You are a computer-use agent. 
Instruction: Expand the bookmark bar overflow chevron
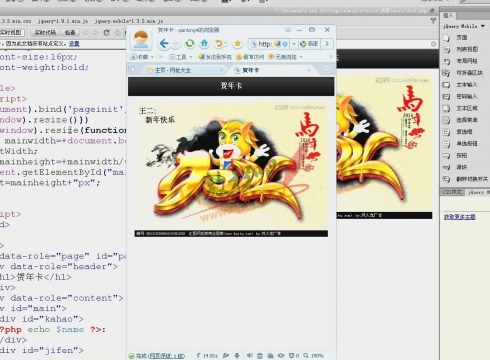pyautogui.click(x=331, y=57)
